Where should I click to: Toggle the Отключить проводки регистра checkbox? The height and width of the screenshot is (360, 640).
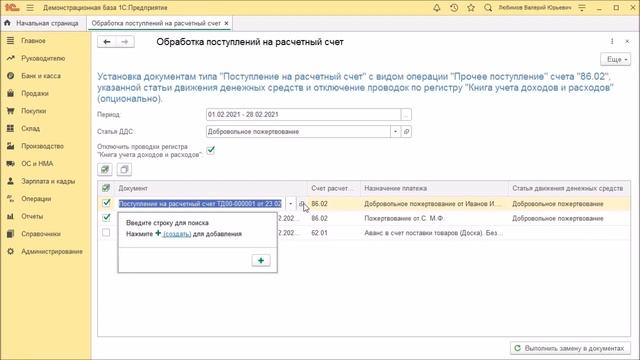point(211,150)
